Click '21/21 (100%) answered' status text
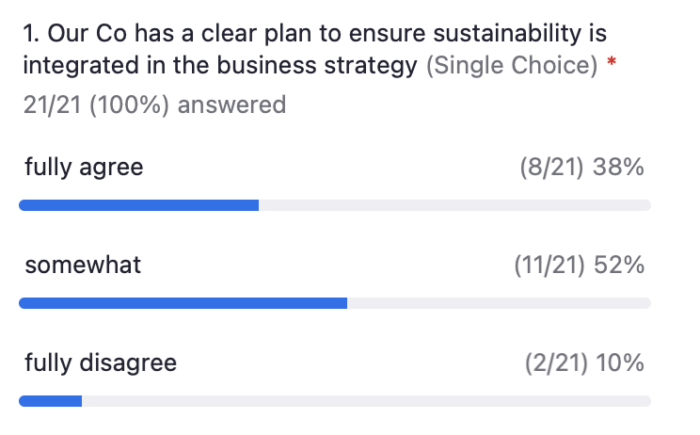The width and height of the screenshot is (700, 435). click(154, 105)
